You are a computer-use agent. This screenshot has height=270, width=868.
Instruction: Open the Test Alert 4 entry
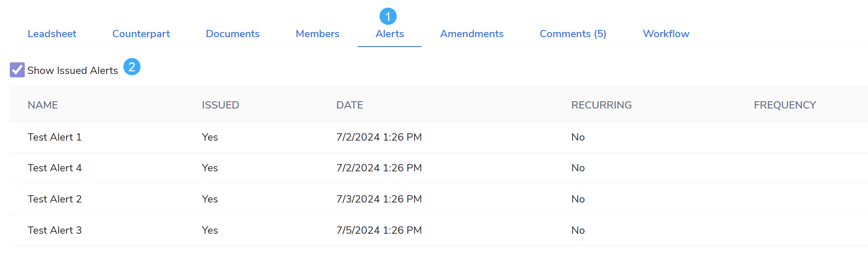[x=55, y=168]
